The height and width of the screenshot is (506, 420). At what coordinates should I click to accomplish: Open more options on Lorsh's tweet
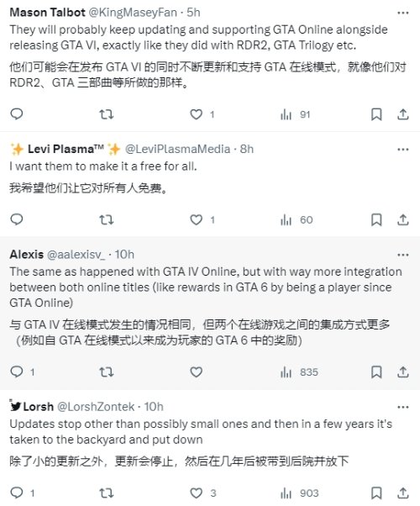click(403, 407)
